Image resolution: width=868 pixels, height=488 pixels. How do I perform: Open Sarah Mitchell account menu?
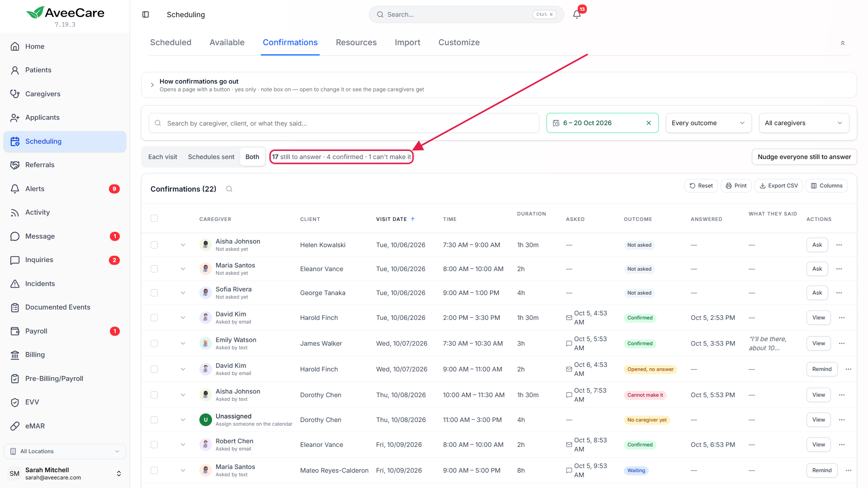[65, 474]
